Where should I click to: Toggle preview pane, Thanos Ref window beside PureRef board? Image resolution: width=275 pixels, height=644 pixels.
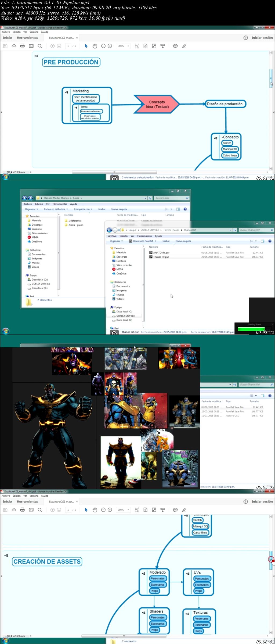coord(263,396)
